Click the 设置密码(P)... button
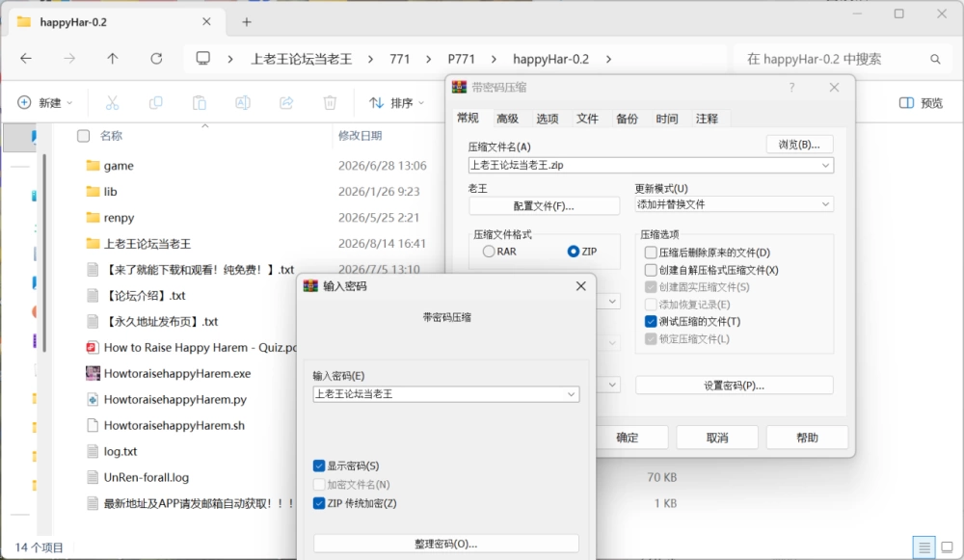The image size is (964, 560). point(734,386)
